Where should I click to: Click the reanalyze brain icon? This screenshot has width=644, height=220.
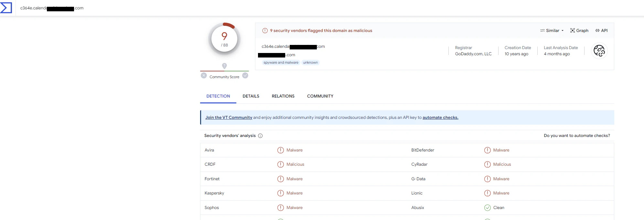tap(599, 51)
